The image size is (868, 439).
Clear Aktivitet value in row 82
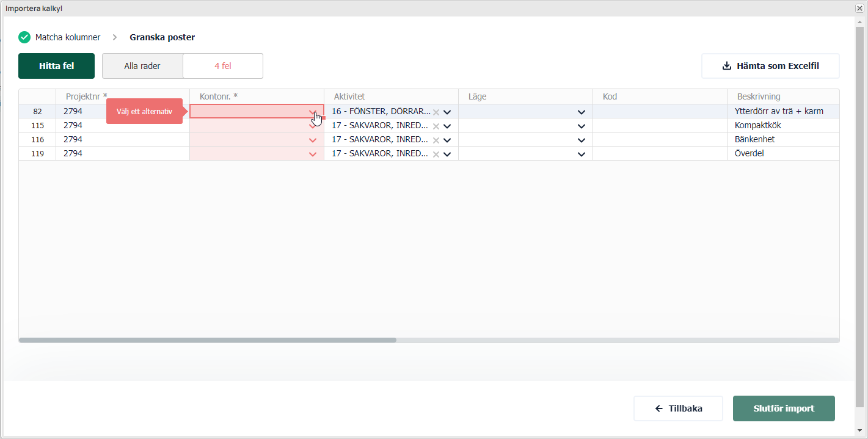pyautogui.click(x=436, y=112)
